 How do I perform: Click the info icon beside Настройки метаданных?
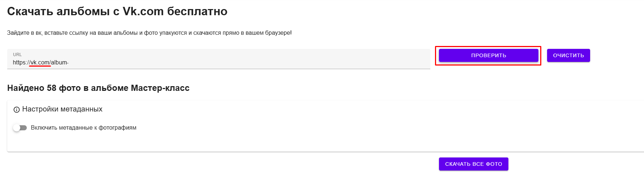click(x=16, y=110)
